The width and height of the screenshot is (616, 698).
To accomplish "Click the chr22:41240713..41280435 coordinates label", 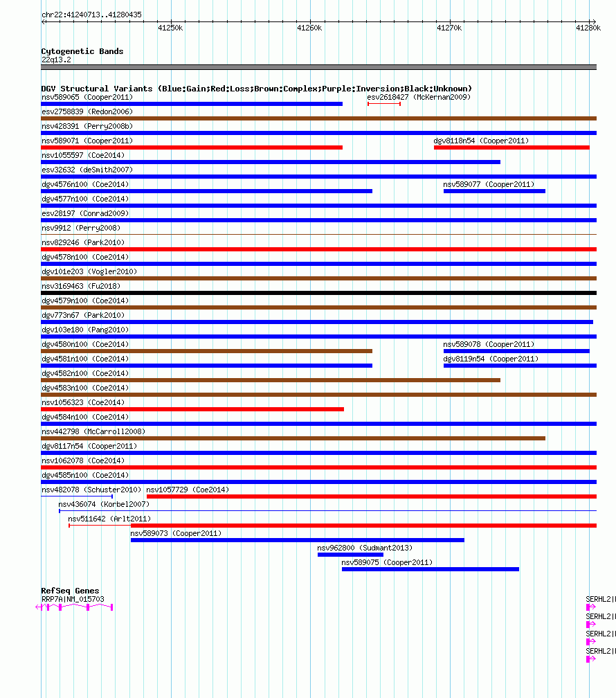I will click(x=91, y=15).
